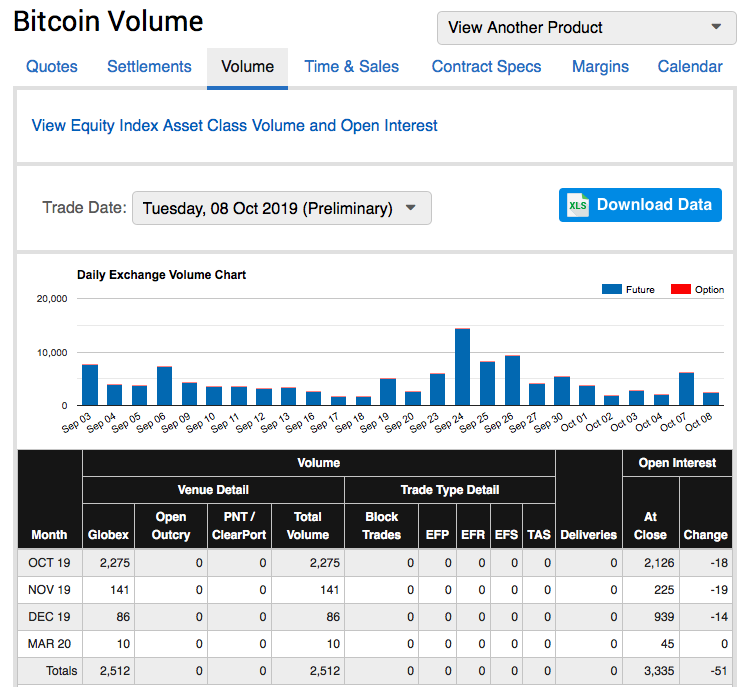Open the Settlements tab
738x687 pixels.
pos(149,67)
